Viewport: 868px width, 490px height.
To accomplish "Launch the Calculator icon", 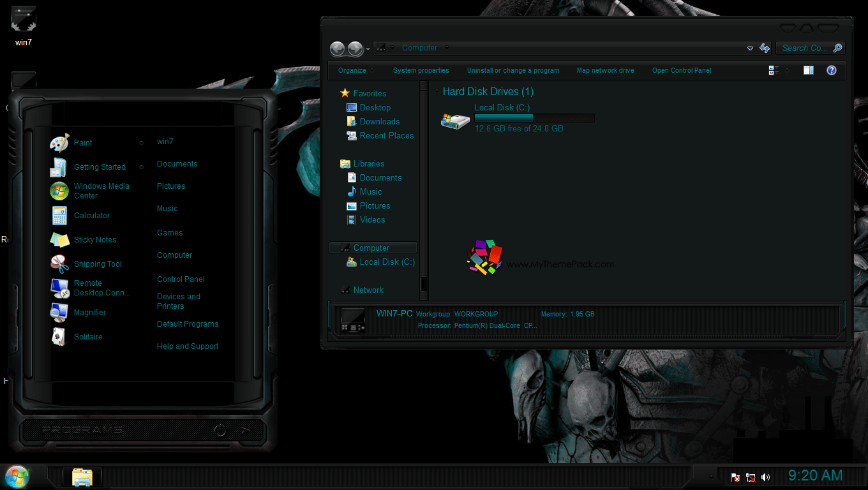I will point(59,216).
